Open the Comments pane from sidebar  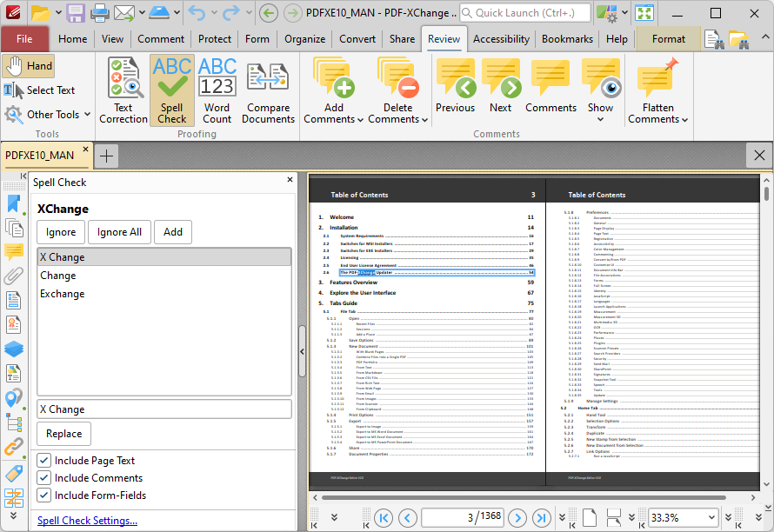(14, 252)
